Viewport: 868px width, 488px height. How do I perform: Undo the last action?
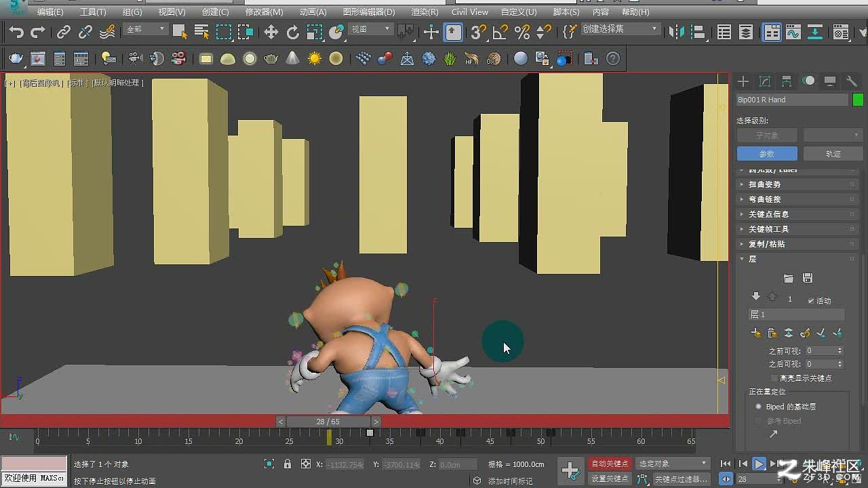click(16, 32)
